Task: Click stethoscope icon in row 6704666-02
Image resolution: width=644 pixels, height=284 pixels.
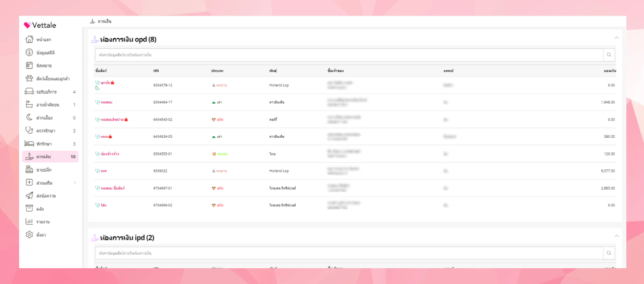Action: click(x=97, y=205)
